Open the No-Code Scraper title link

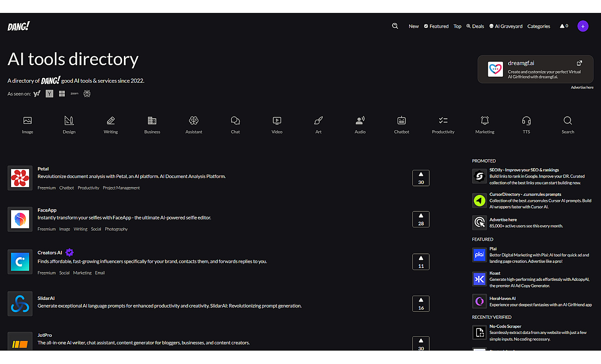click(x=505, y=327)
